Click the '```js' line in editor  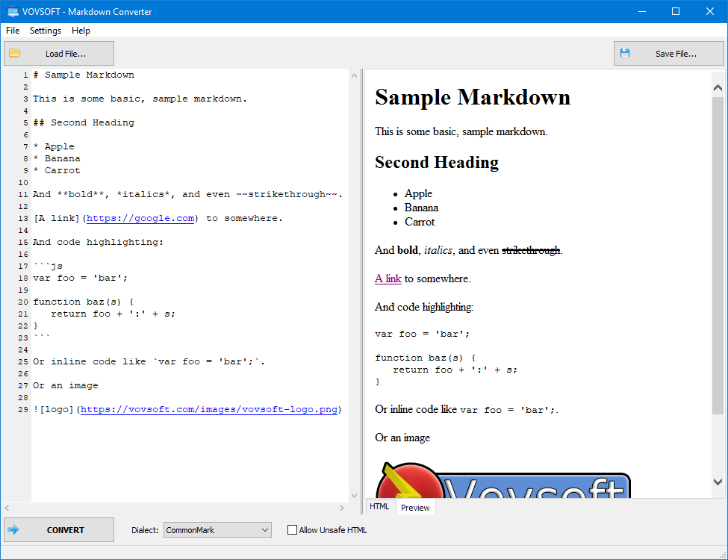pyautogui.click(x=48, y=266)
